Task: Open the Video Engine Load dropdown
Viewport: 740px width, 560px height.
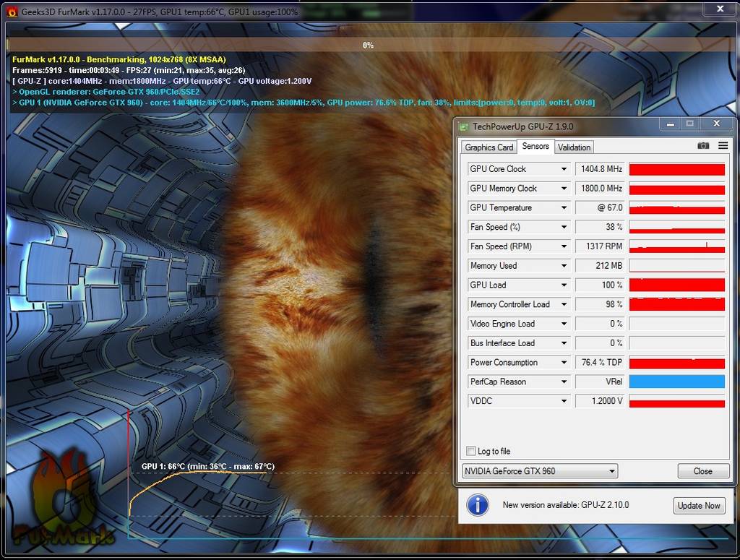Action: tap(564, 324)
